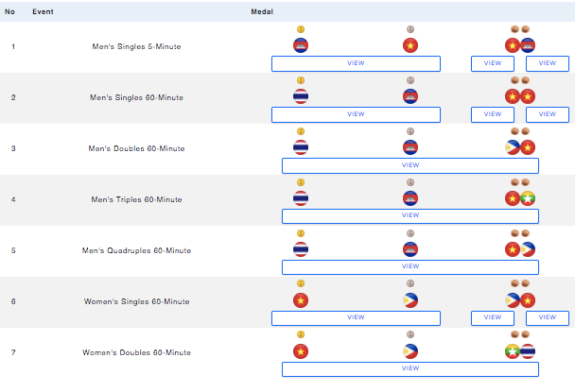Click Philippines silver flag in Women's Singles 60-Minute

tap(410, 300)
